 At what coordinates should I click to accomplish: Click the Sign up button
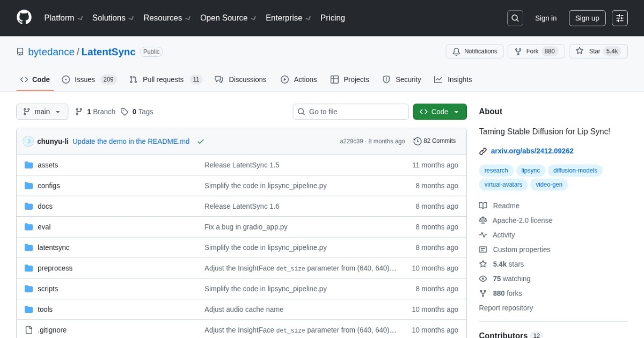(587, 18)
